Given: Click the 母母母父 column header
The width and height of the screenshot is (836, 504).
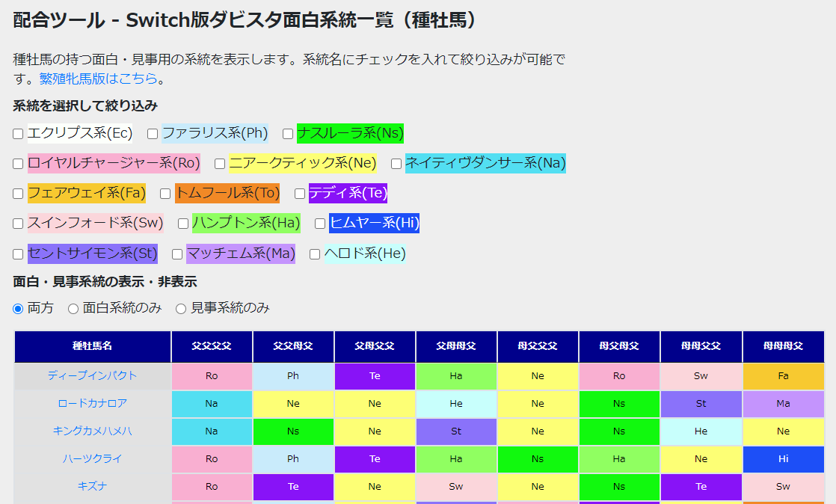Looking at the screenshot, I should tap(783, 347).
